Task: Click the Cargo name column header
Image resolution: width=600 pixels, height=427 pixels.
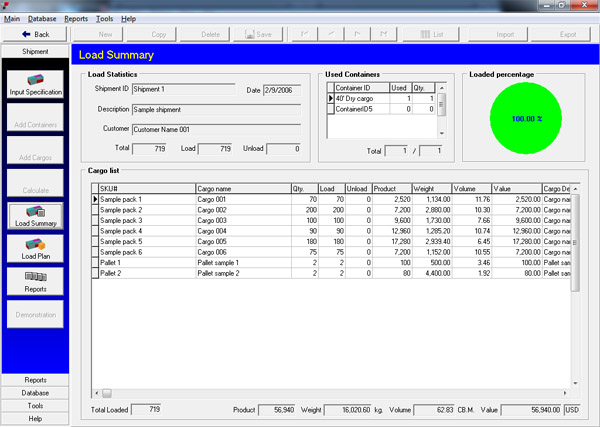Action: pyautogui.click(x=243, y=189)
